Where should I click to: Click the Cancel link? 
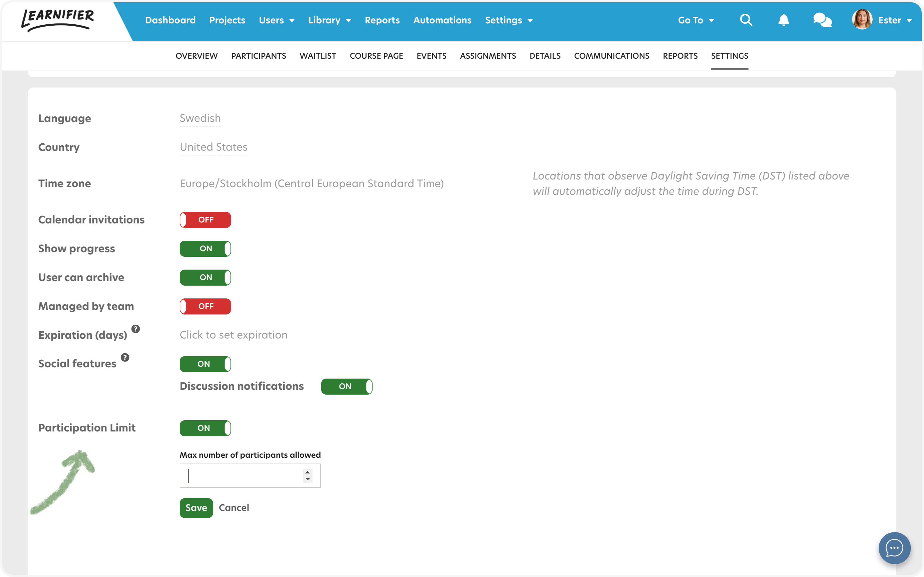point(234,507)
